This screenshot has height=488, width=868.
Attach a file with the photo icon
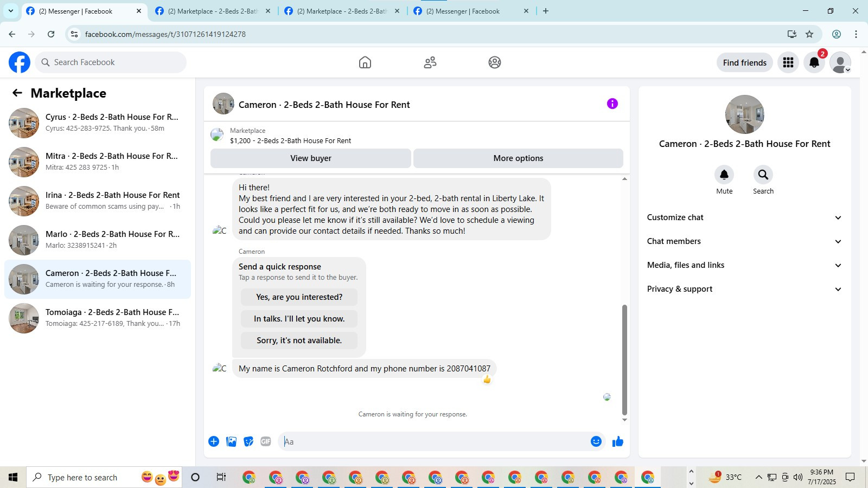[232, 441]
